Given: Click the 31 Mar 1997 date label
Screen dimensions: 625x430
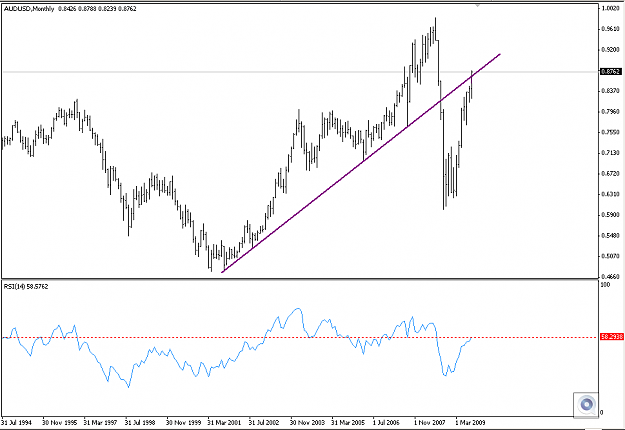Looking at the screenshot, I should pos(99,422).
